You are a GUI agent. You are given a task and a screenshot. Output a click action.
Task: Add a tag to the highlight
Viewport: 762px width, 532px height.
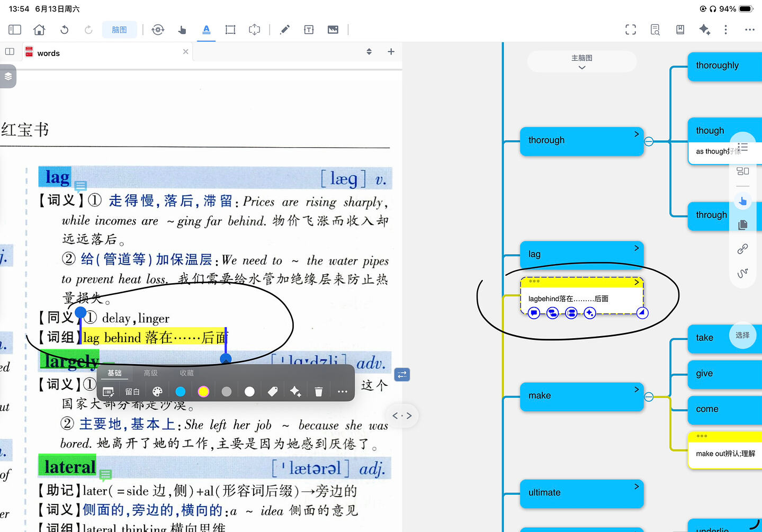click(273, 392)
